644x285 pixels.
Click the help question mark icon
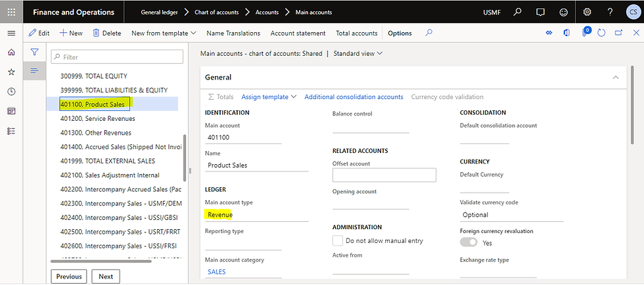tap(610, 12)
